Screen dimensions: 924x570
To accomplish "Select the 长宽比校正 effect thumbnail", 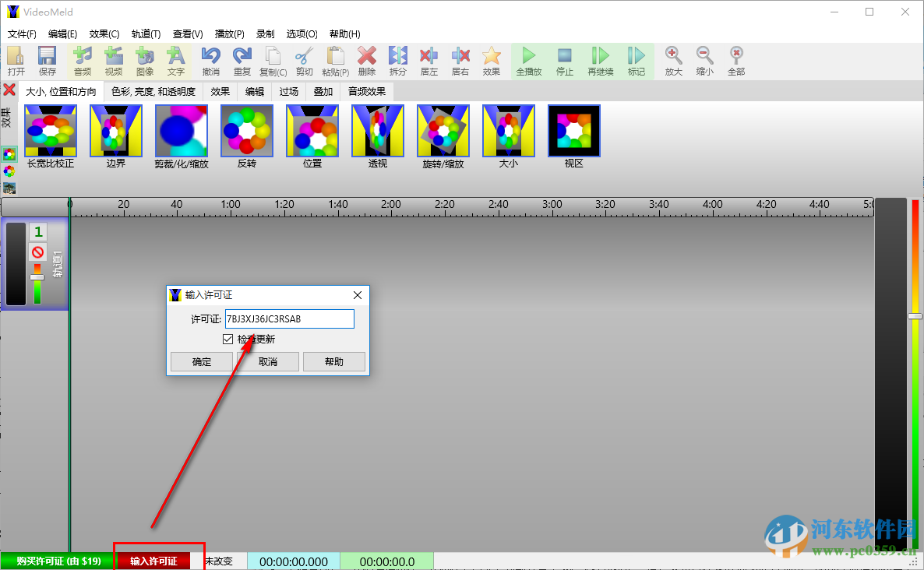I will click(51, 131).
